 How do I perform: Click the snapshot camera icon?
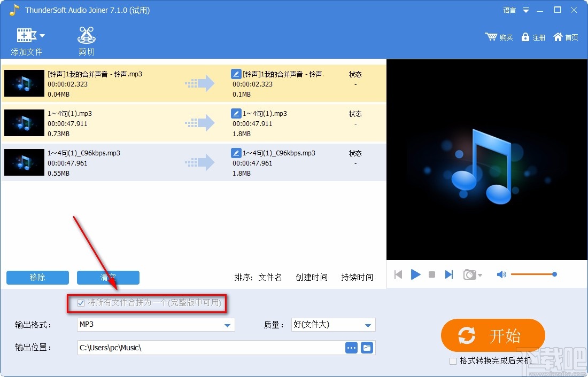[469, 274]
